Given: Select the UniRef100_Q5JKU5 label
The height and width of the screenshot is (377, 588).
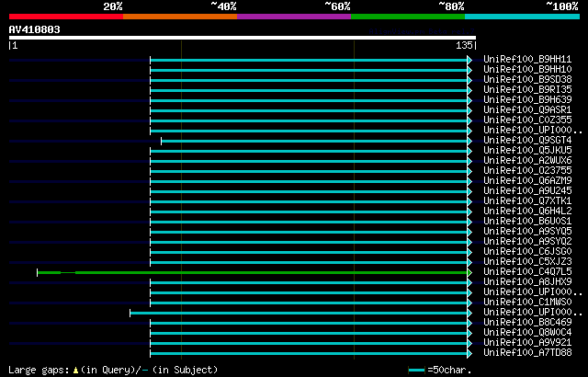Looking at the screenshot, I should [x=527, y=151].
